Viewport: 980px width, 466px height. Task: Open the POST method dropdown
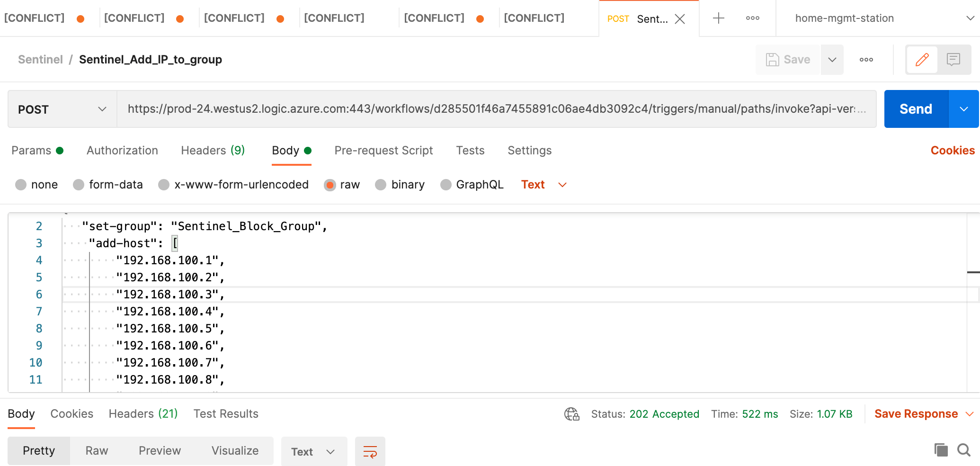click(62, 109)
